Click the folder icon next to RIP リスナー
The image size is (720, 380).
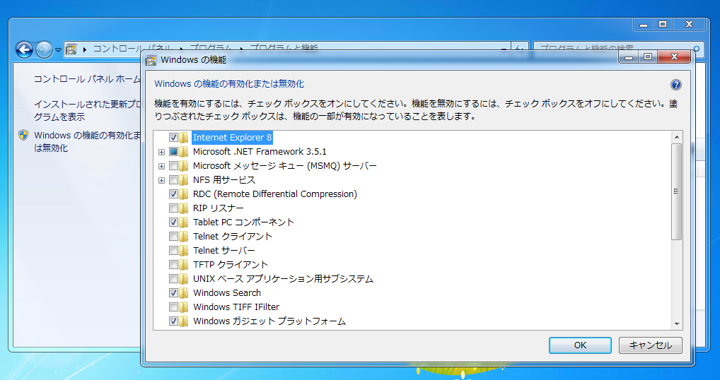(x=184, y=208)
